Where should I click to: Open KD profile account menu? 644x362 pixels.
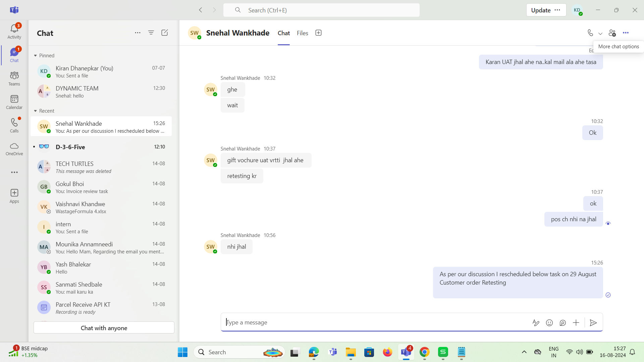[x=577, y=10]
